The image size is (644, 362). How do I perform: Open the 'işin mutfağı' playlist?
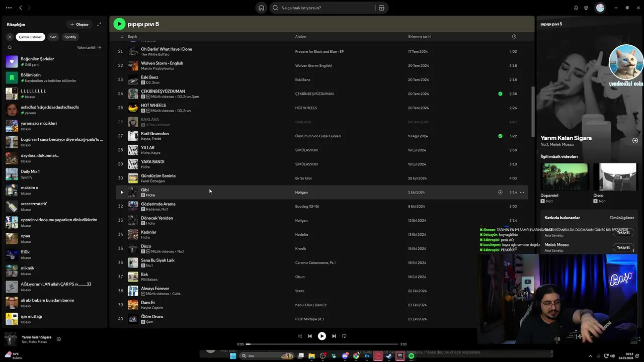[54, 319]
